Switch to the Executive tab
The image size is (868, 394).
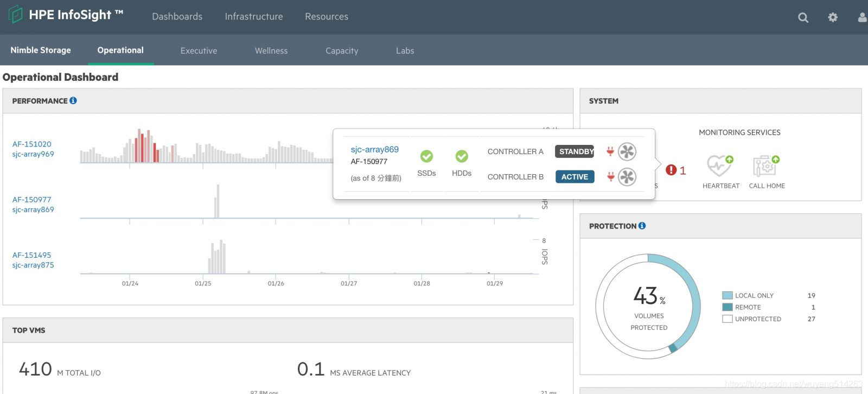tap(199, 50)
